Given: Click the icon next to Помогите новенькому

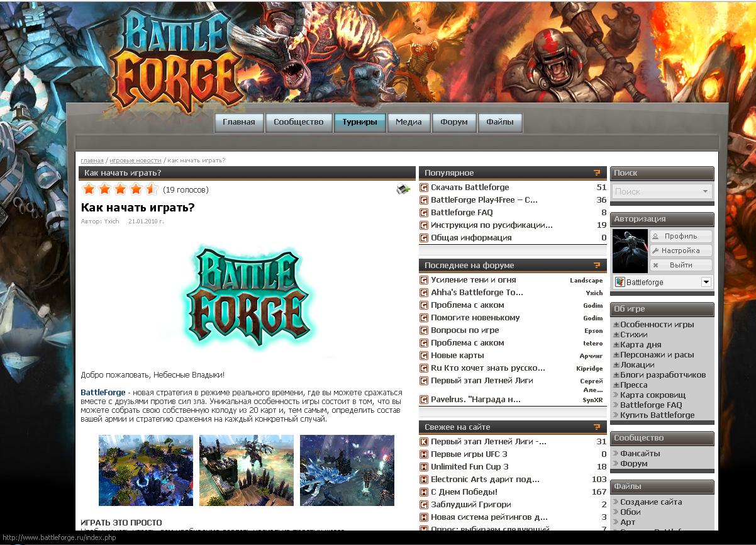Looking at the screenshot, I should (424, 318).
